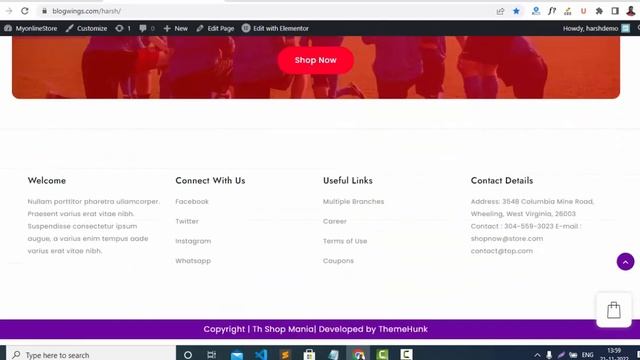
Task: Open Microsoft Store on taskbar
Action: (309, 355)
